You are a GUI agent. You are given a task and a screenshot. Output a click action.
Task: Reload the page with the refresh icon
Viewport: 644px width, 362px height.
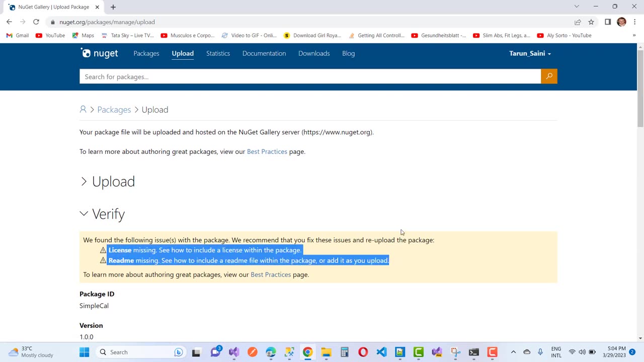click(36, 22)
